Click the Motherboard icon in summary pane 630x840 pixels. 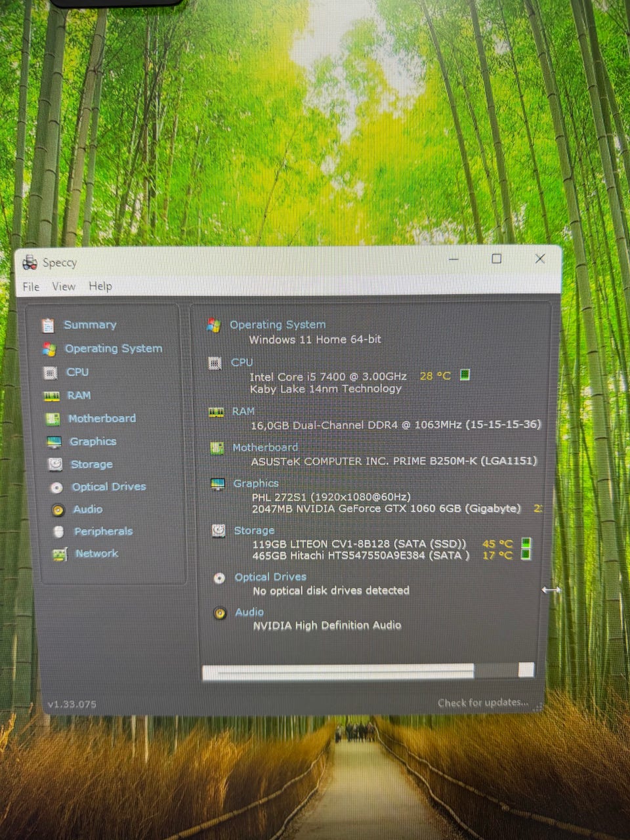tap(217, 448)
